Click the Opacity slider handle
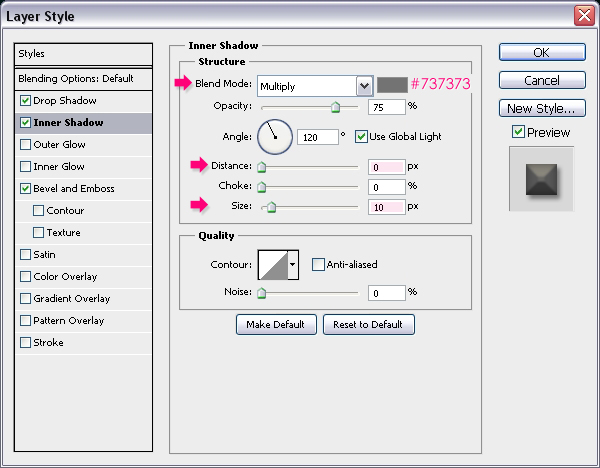The height and width of the screenshot is (468, 600). [x=335, y=107]
